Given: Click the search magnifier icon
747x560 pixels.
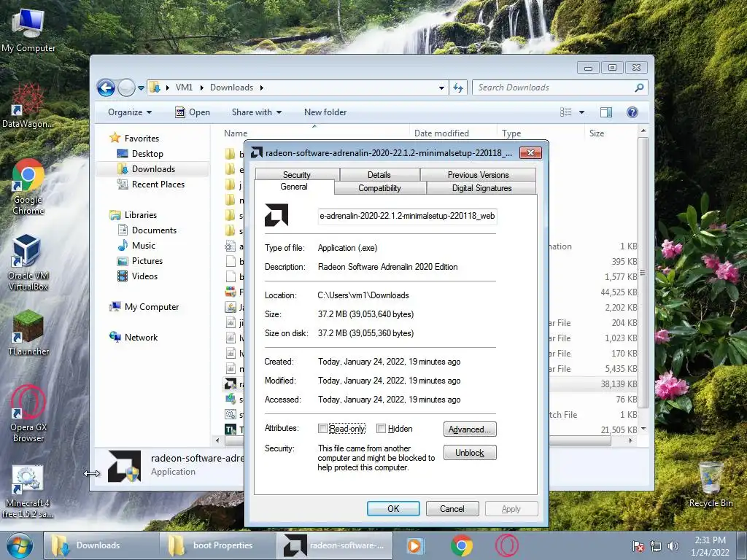Looking at the screenshot, I should click(x=639, y=87).
